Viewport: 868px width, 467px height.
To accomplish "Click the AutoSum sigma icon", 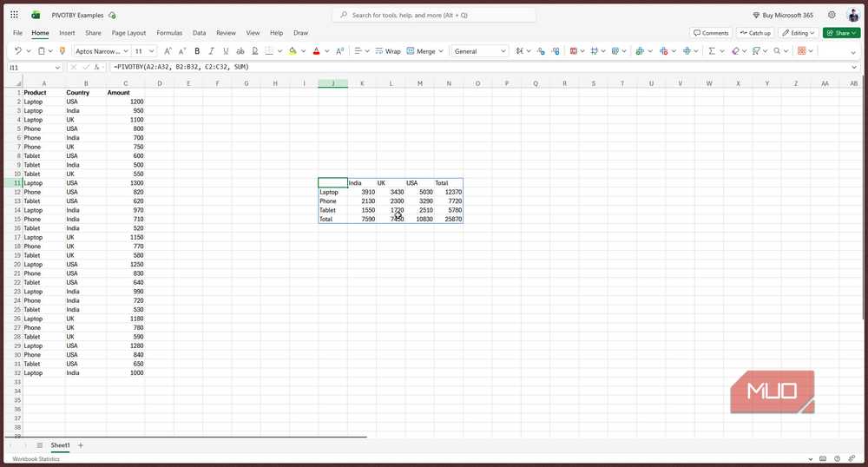I will [x=712, y=51].
